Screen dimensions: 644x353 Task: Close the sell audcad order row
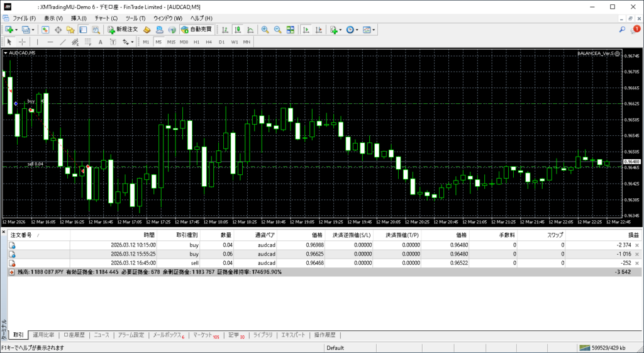(637, 263)
